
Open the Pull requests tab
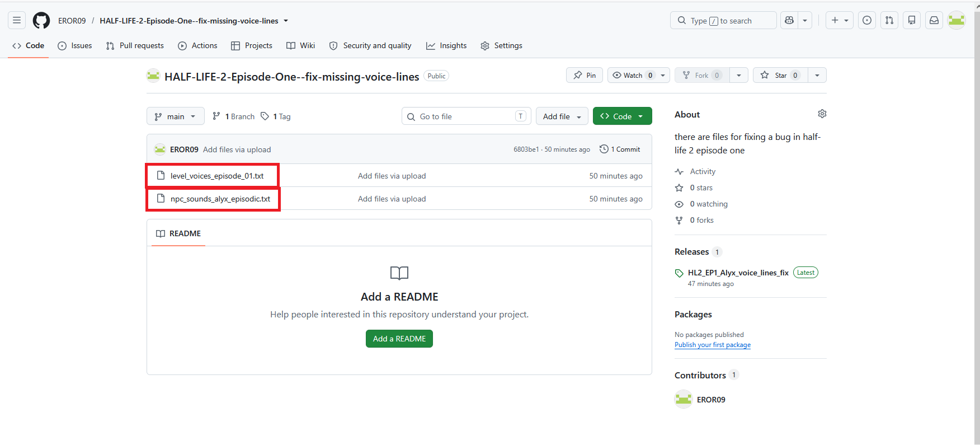[x=135, y=46]
